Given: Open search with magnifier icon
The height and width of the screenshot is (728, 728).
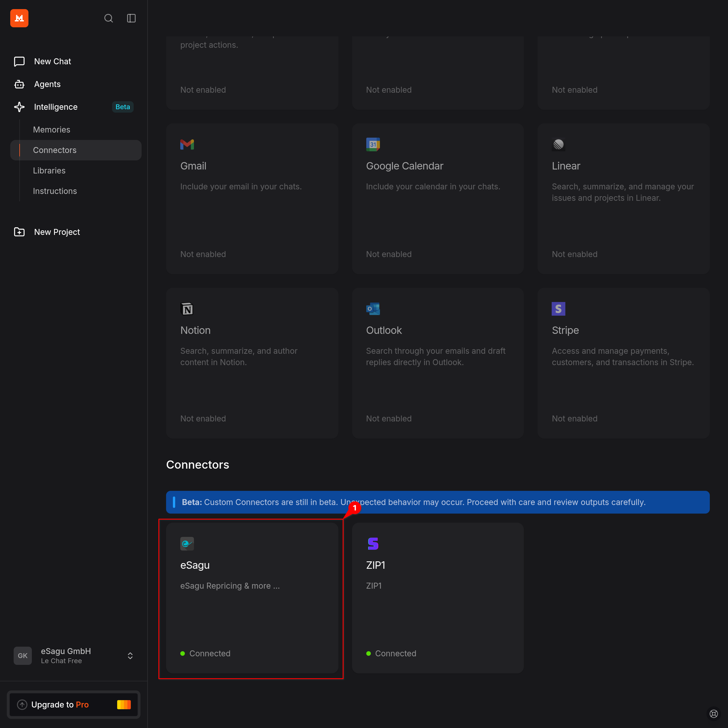Looking at the screenshot, I should tap(109, 18).
